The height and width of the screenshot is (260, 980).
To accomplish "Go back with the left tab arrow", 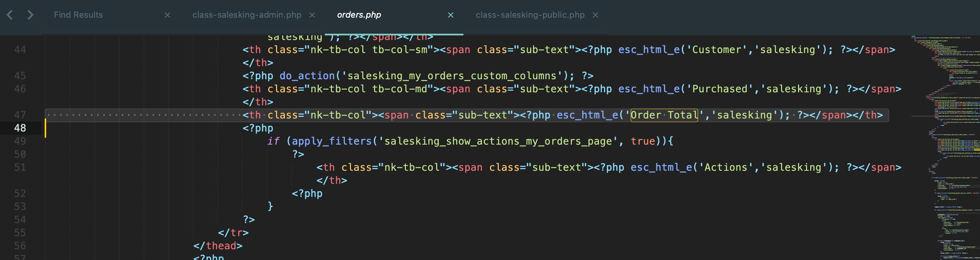I will point(10,15).
